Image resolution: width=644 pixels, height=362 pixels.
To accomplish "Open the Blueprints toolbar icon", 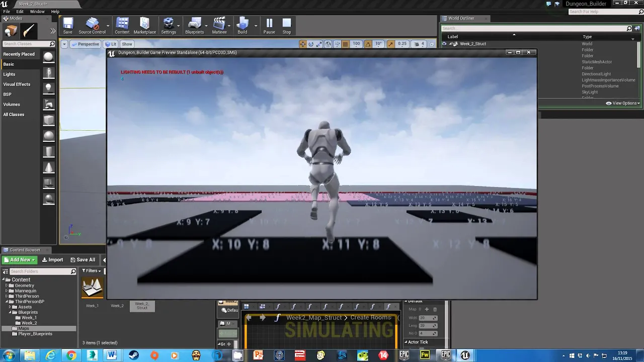I will (194, 26).
